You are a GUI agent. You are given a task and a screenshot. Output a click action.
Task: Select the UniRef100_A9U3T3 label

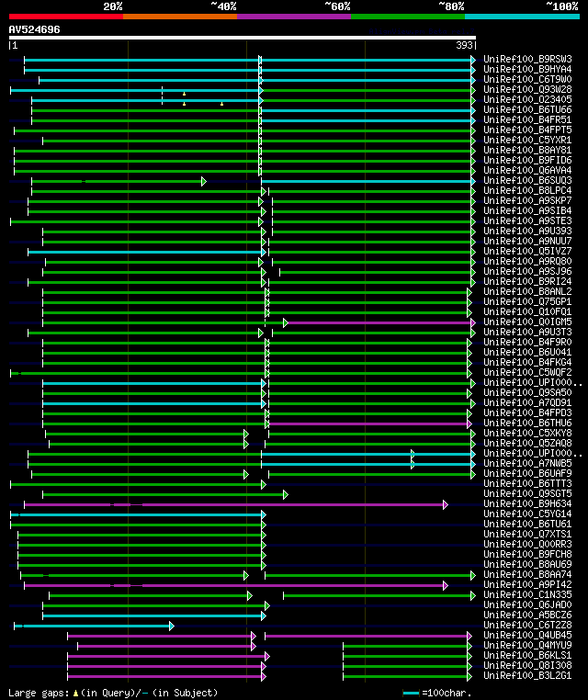pos(527,332)
